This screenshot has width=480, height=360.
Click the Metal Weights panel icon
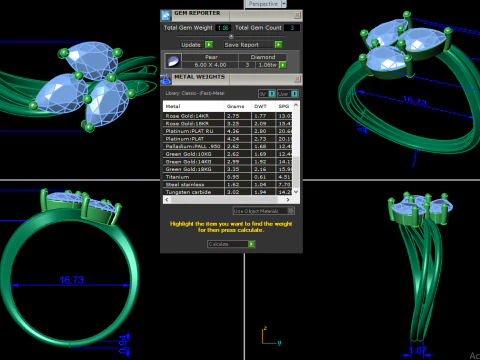point(165,79)
